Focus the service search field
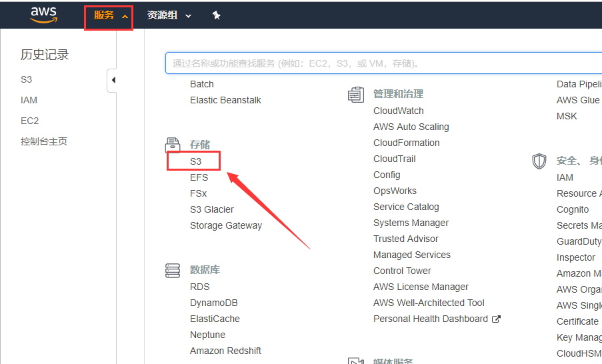 coord(383,63)
